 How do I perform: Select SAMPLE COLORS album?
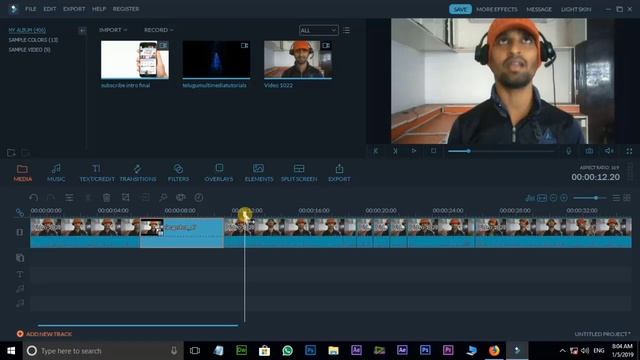[33, 40]
